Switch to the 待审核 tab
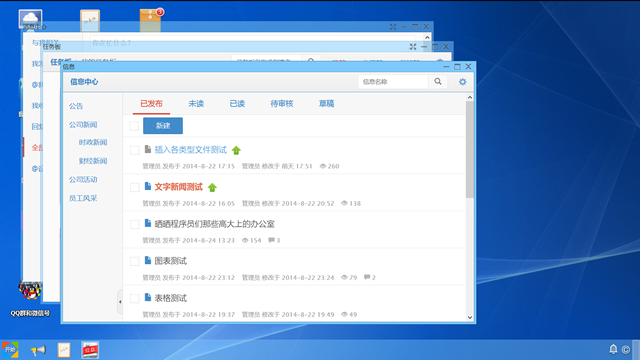This screenshot has width=640, height=360. click(282, 104)
